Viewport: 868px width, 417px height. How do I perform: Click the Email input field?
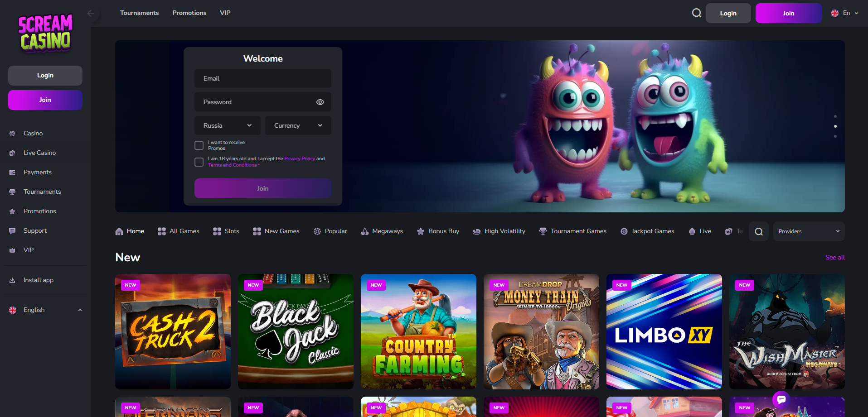(263, 78)
